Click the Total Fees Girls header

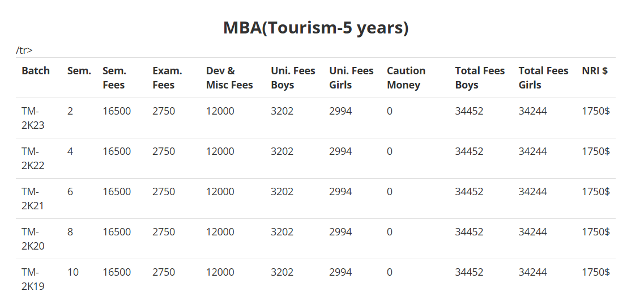click(543, 78)
